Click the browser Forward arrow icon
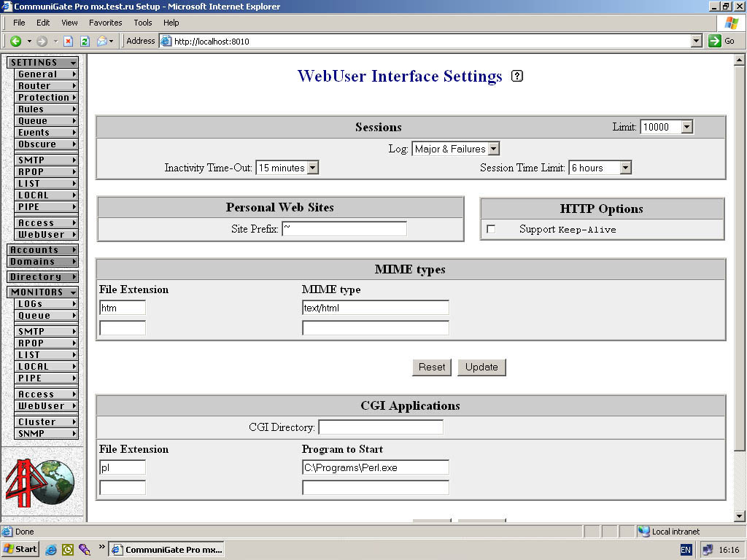The height and width of the screenshot is (560, 747). (42, 42)
